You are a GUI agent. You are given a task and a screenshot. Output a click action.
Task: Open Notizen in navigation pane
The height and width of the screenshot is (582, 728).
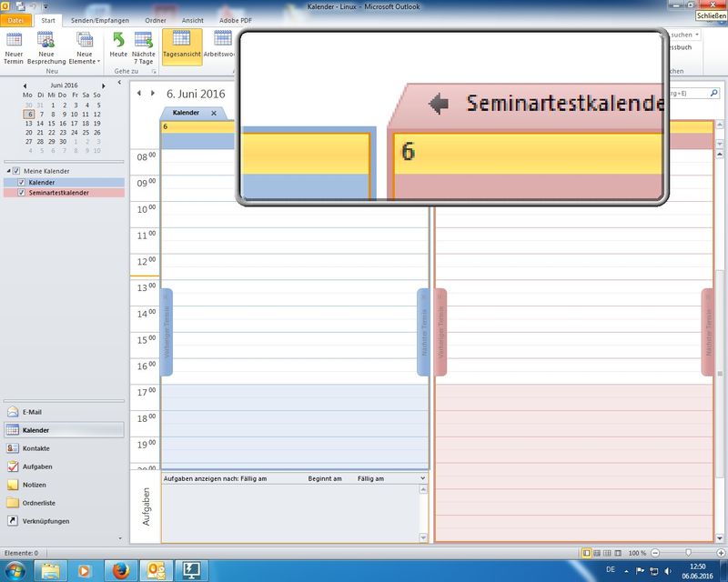point(35,485)
